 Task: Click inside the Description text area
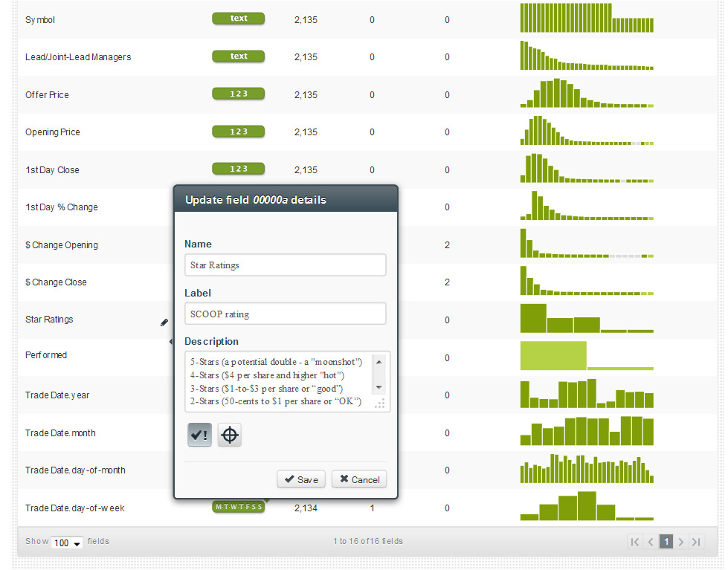[279, 382]
